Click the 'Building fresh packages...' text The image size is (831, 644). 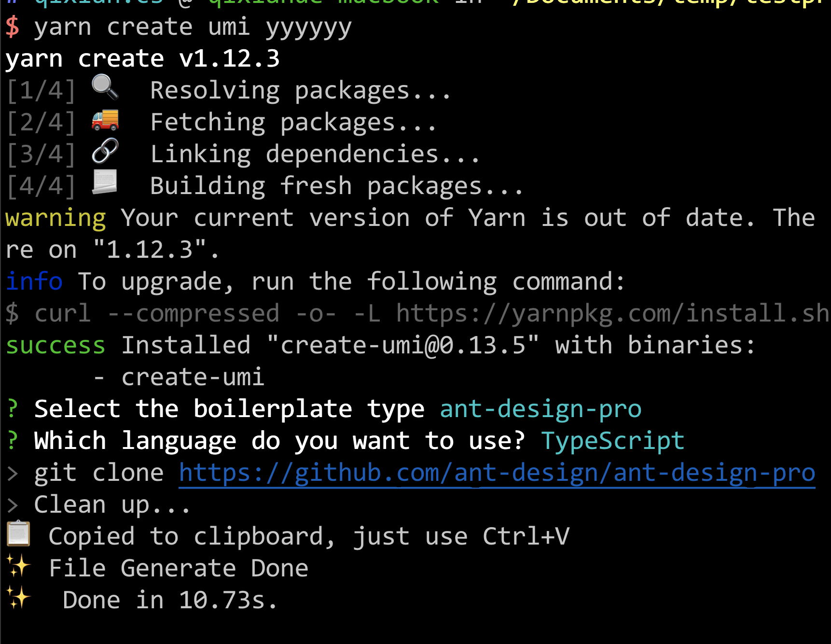click(336, 186)
